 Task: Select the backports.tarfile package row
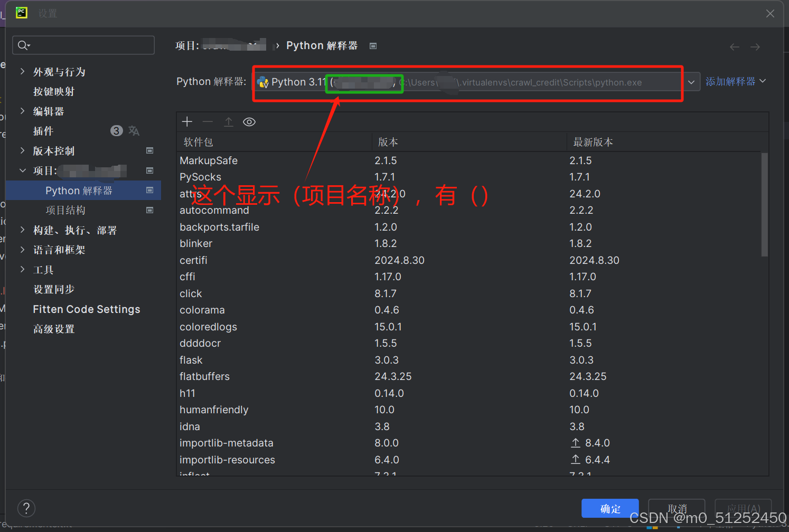[x=469, y=227]
